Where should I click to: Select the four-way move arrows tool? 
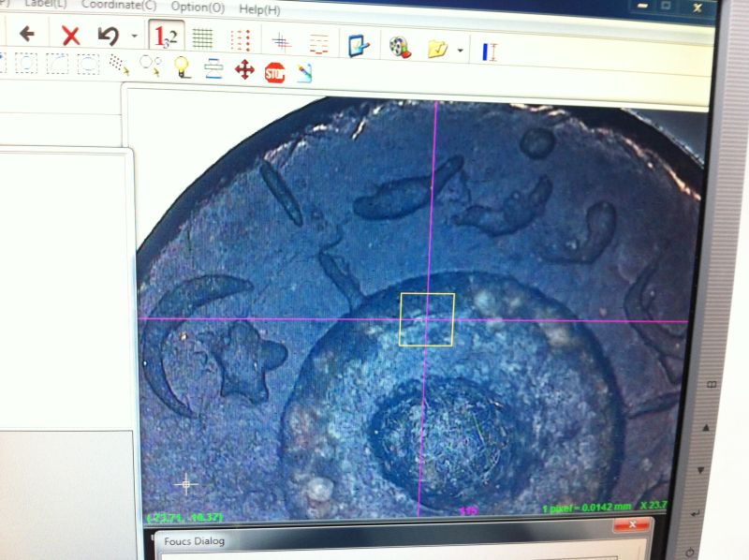coord(244,69)
